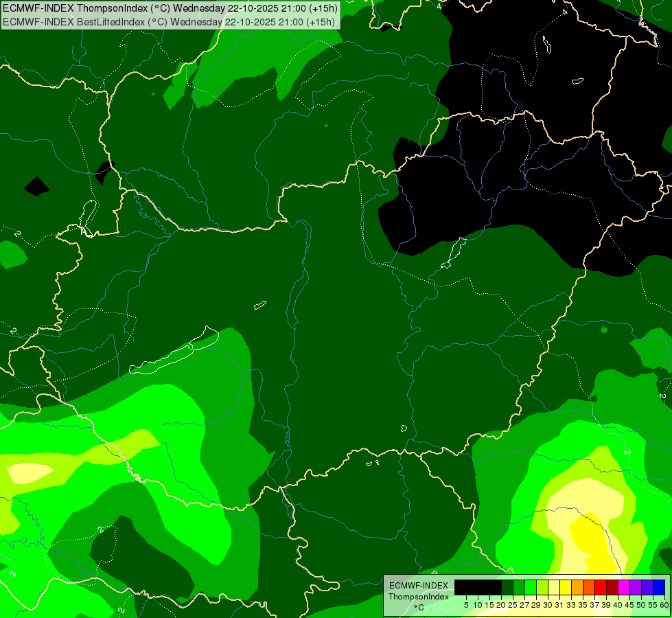Viewport: 672px width, 618px height.
Task: Select the bright red 37-39 legend swatch
Action: [x=601, y=587]
